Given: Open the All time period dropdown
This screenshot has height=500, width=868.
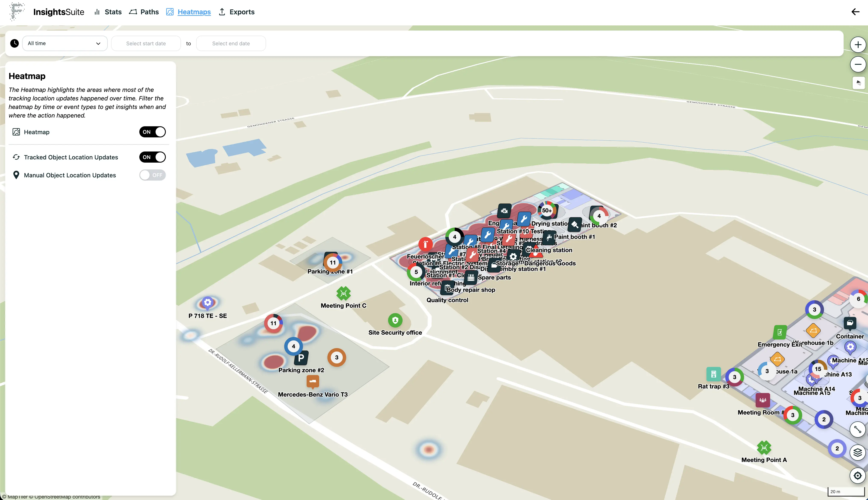Looking at the screenshot, I should pos(65,43).
